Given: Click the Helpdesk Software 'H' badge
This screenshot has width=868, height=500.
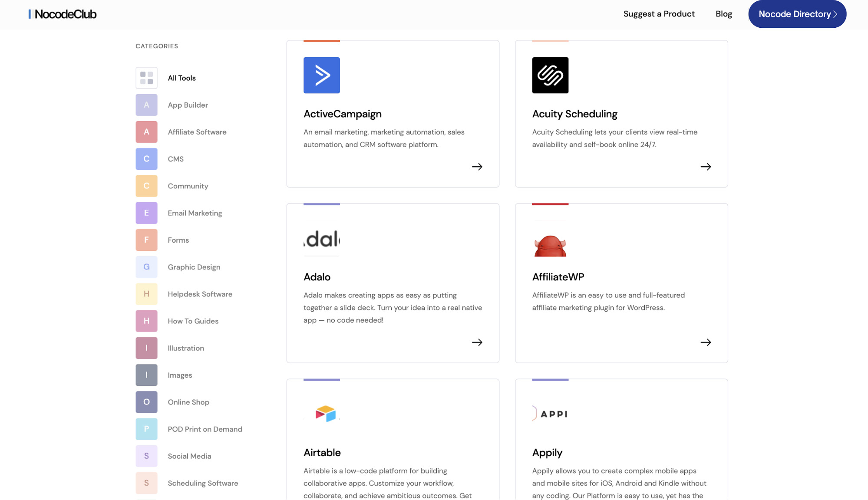Looking at the screenshot, I should tap(146, 294).
